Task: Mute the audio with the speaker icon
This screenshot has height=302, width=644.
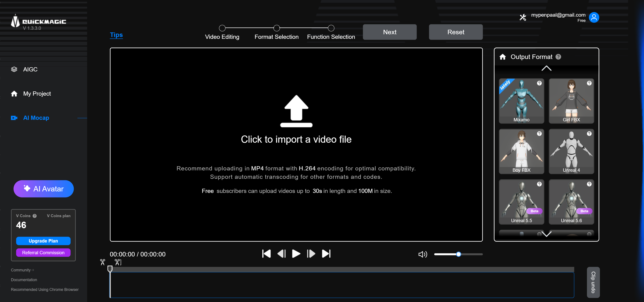Action: pyautogui.click(x=422, y=254)
